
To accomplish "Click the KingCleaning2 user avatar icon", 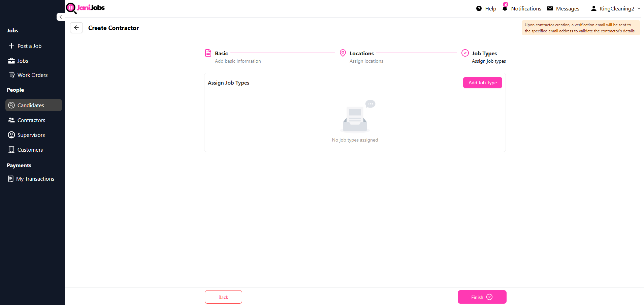I will [x=594, y=8].
